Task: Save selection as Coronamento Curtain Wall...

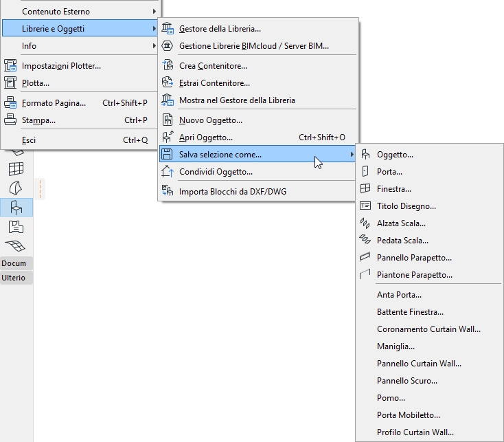Action: [x=430, y=329]
